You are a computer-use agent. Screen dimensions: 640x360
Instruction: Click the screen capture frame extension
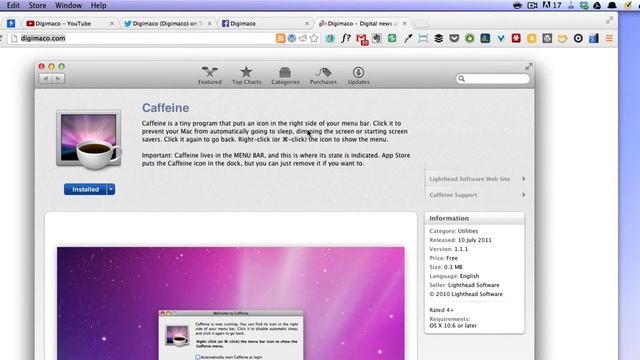[x=423, y=38]
